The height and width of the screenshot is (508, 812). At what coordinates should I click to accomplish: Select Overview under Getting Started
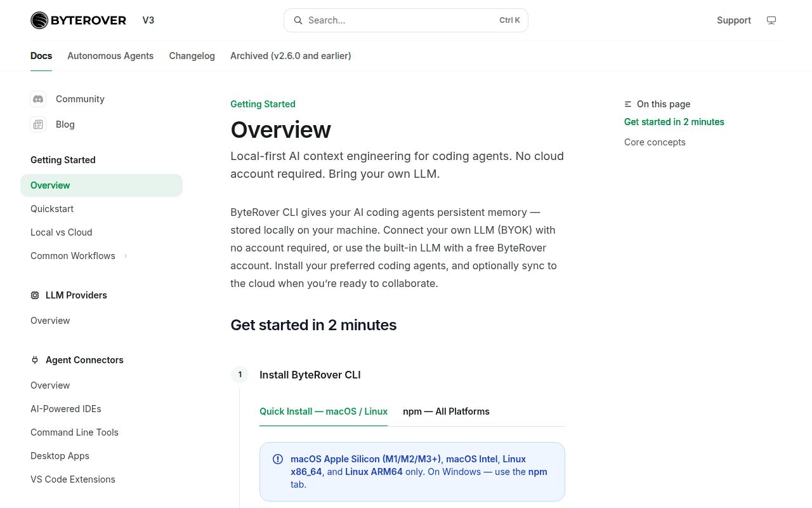[101, 185]
